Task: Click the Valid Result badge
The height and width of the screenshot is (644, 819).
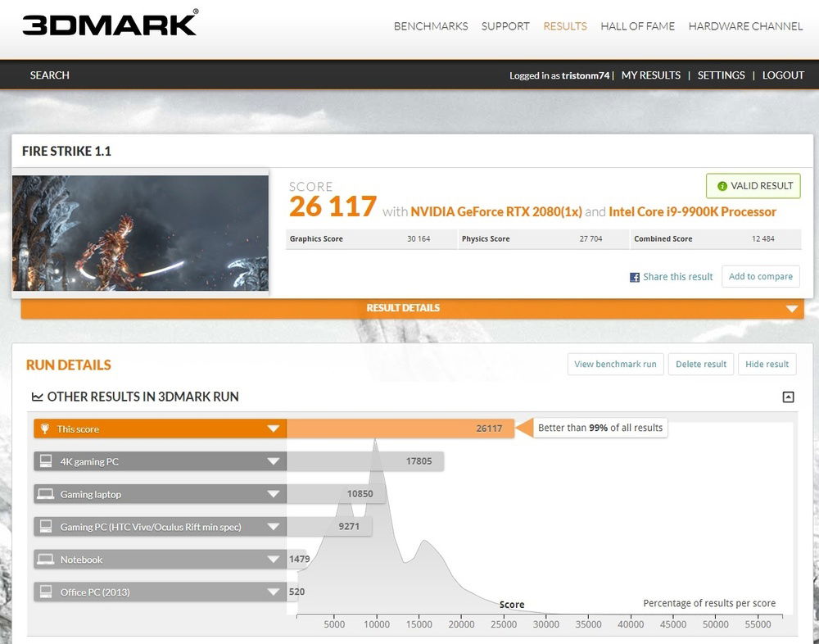Action: pyautogui.click(x=753, y=186)
